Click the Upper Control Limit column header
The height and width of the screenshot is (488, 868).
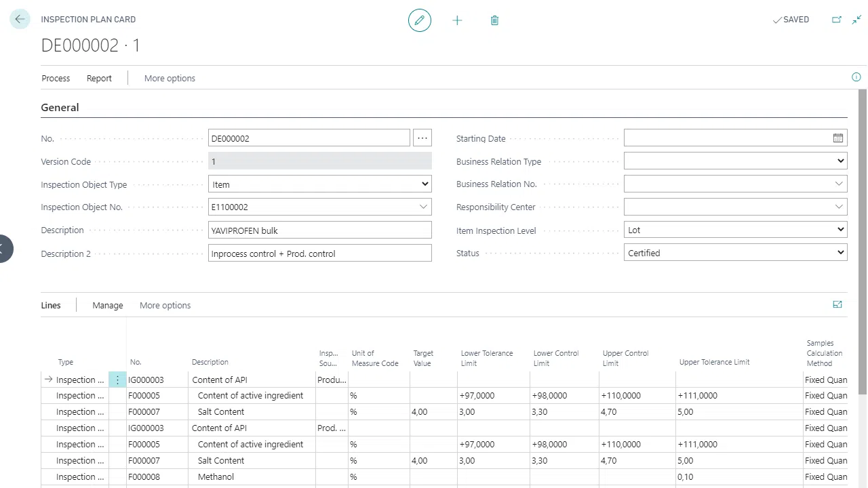(626, 358)
